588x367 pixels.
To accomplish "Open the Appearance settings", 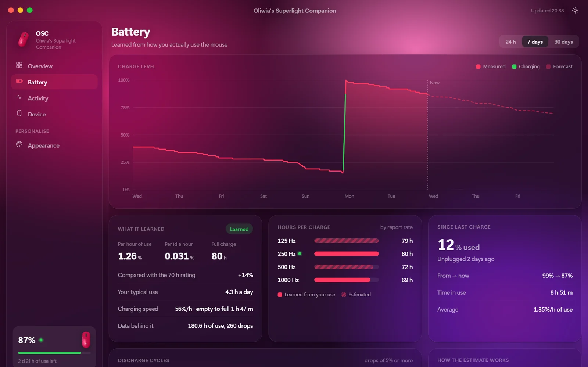I will click(x=54, y=145).
